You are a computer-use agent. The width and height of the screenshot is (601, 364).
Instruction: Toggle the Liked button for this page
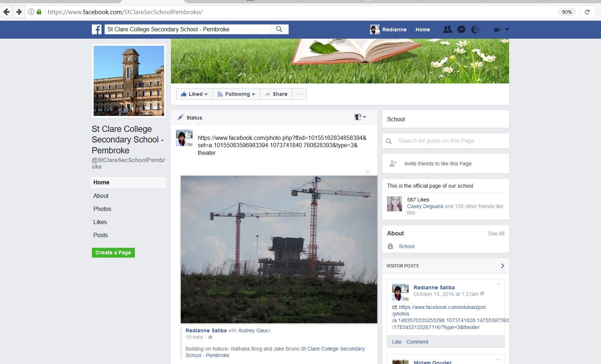(x=194, y=94)
